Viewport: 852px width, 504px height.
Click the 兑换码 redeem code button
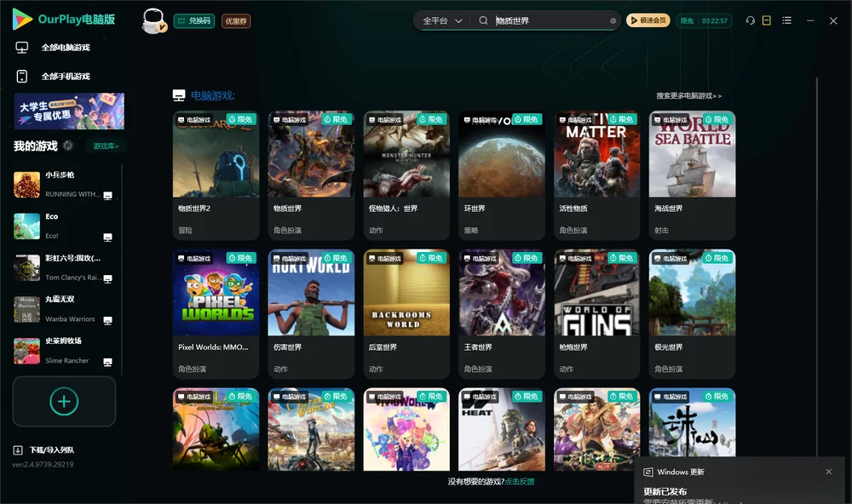(x=194, y=21)
